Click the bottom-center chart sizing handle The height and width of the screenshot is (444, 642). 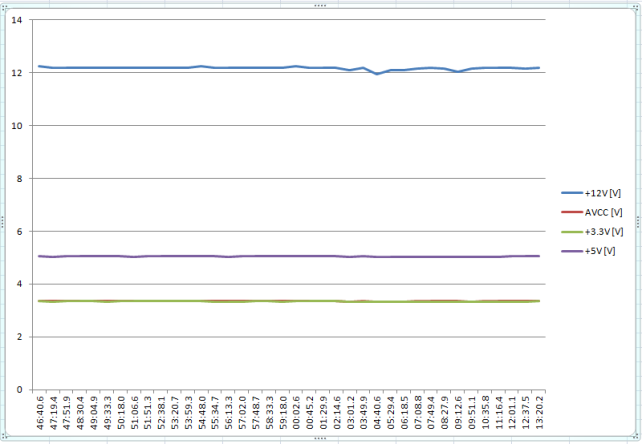click(x=320, y=438)
